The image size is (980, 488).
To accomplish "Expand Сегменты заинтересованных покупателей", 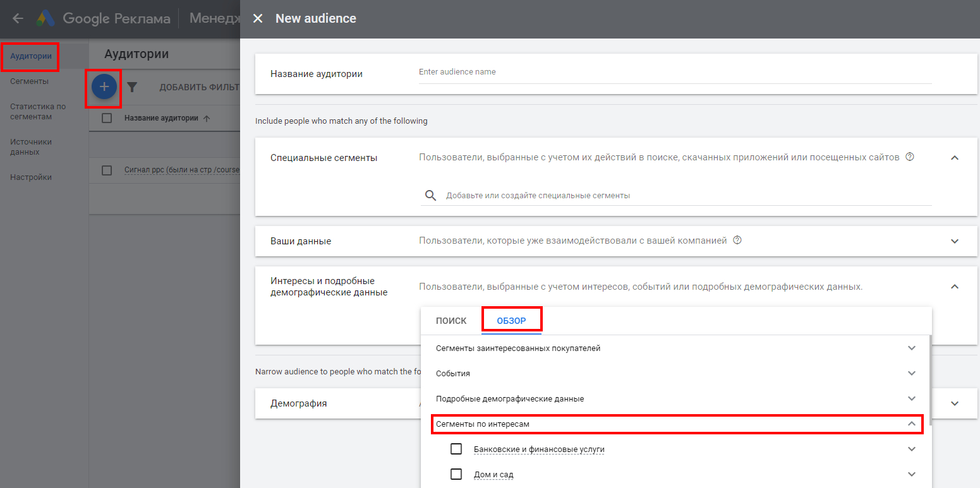I will pyautogui.click(x=911, y=348).
